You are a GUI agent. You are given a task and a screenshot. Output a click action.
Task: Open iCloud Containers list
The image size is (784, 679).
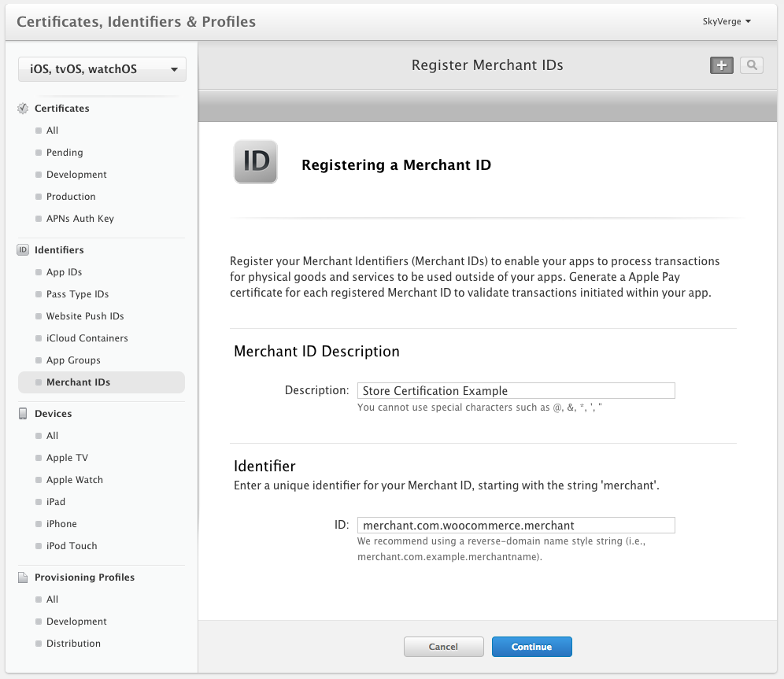click(x=87, y=338)
